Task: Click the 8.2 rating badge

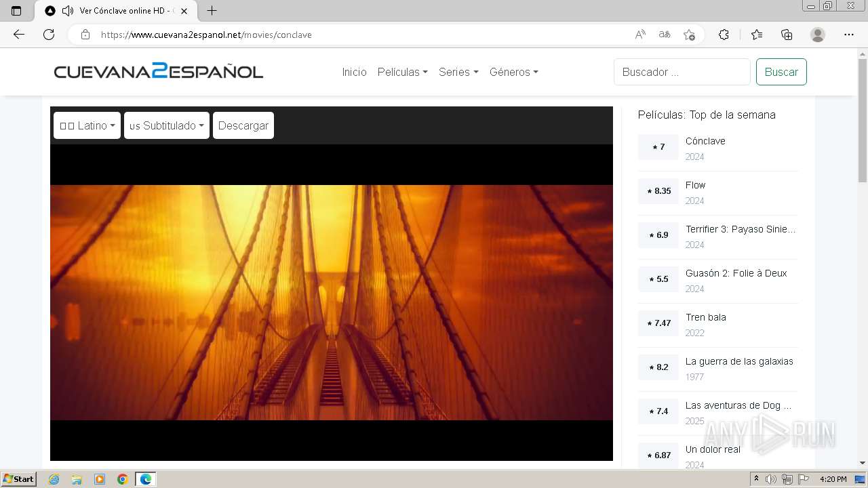Action: coord(658,367)
